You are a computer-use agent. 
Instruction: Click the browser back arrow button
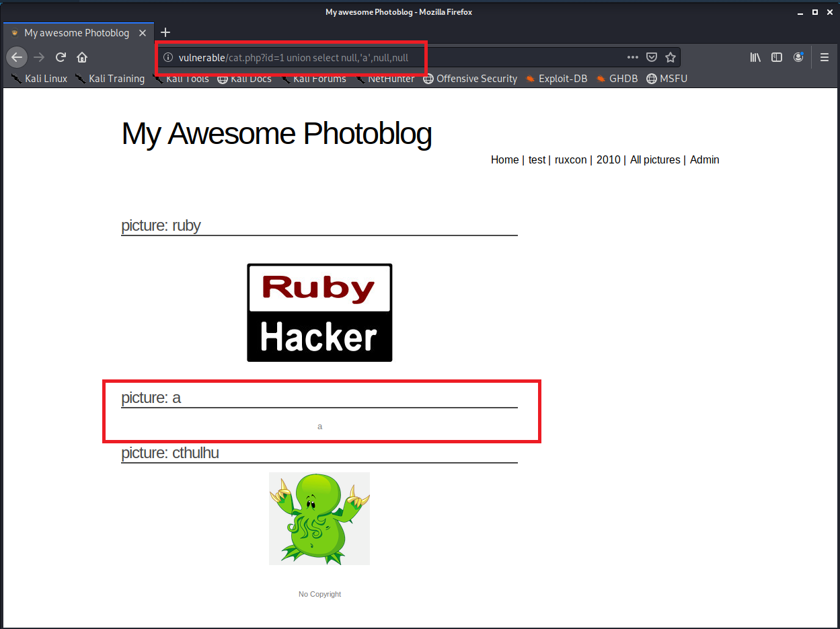pos(17,57)
